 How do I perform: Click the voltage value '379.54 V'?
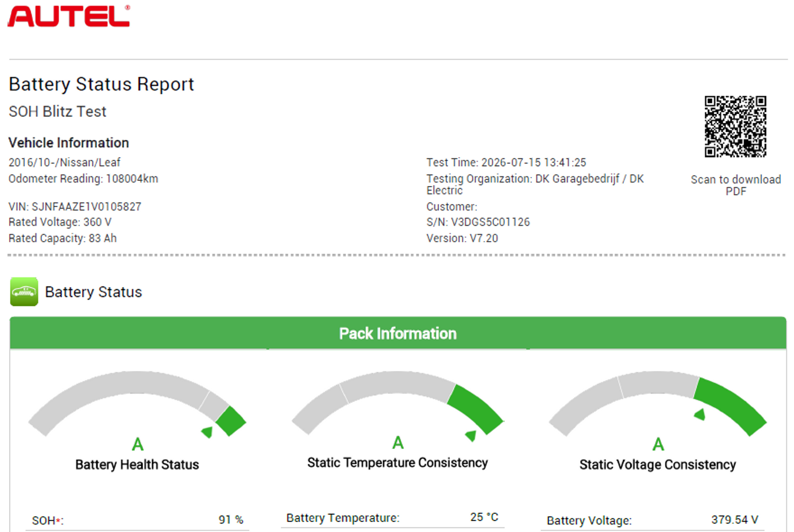[735, 520]
